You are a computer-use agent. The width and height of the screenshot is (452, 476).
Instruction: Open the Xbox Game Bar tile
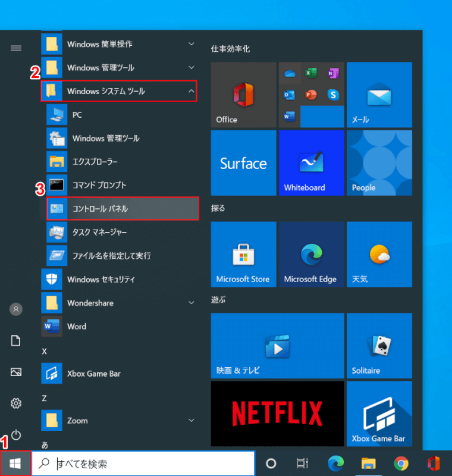[379, 414]
